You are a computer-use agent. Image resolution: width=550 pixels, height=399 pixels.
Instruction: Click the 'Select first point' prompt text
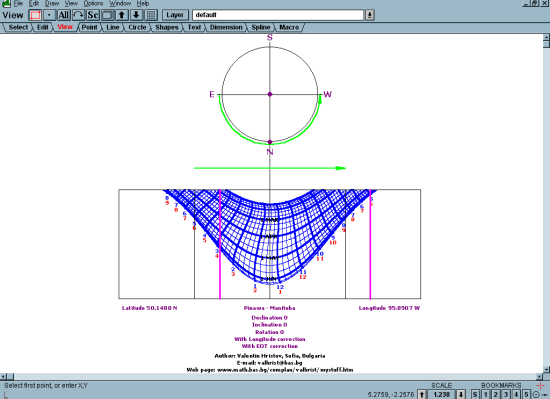click(x=46, y=386)
